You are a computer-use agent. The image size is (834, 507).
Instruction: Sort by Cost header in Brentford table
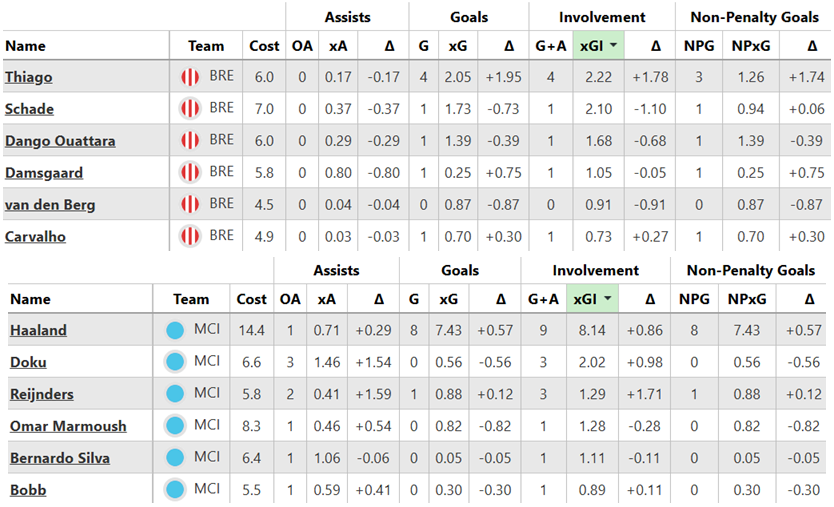click(x=265, y=46)
